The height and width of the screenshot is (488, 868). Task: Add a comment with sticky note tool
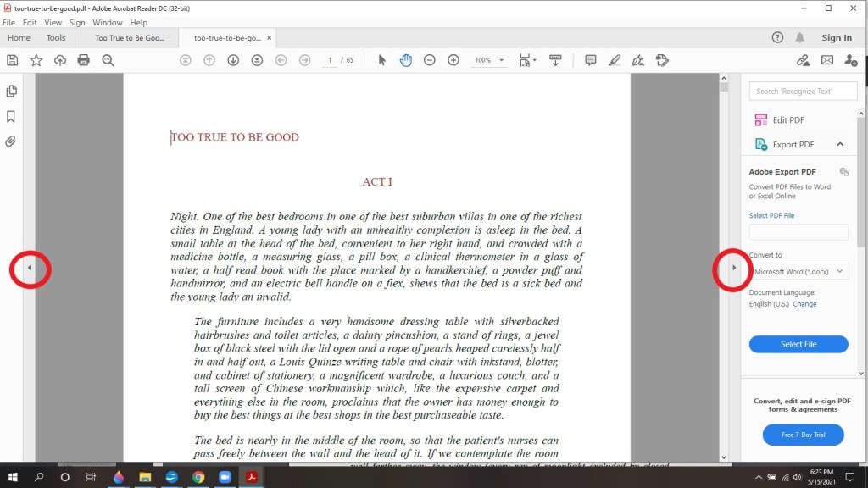click(x=591, y=60)
